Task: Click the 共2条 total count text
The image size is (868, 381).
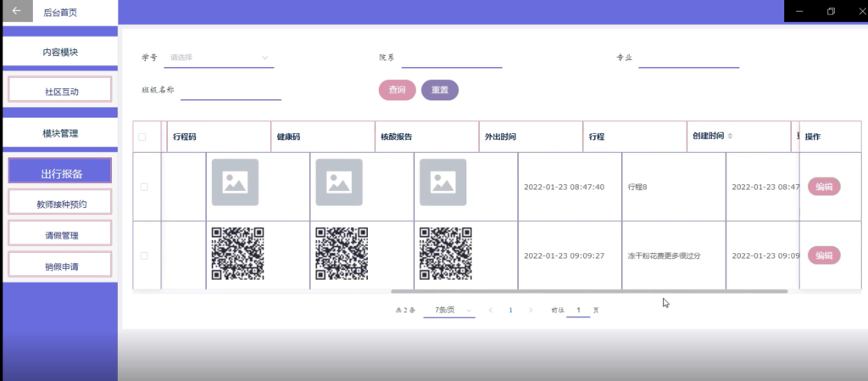Action: coord(405,311)
